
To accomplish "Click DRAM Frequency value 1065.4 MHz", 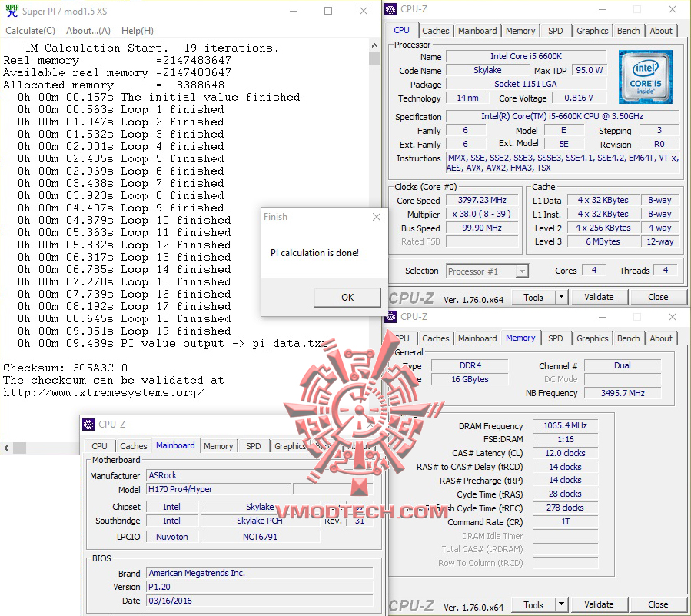I will coord(565,425).
